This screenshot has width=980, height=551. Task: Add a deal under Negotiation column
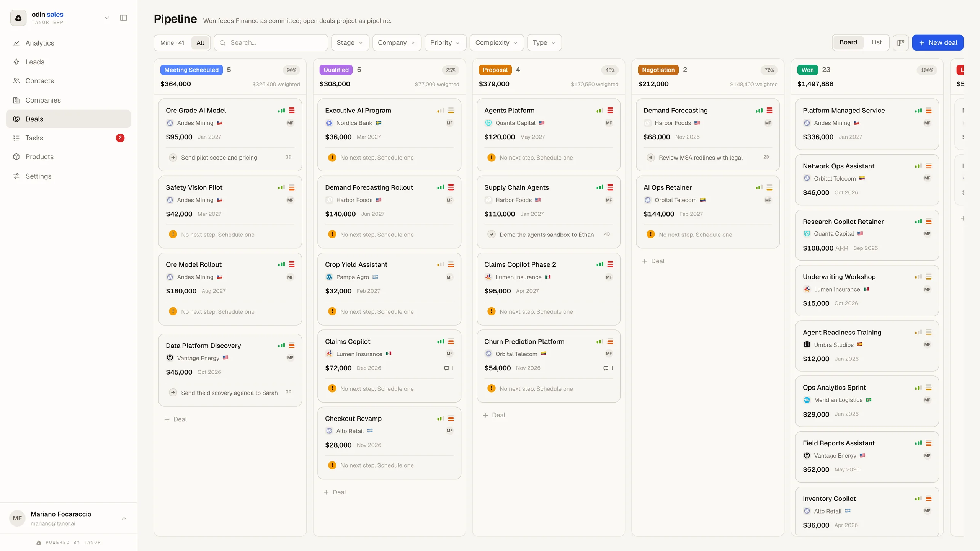click(653, 261)
